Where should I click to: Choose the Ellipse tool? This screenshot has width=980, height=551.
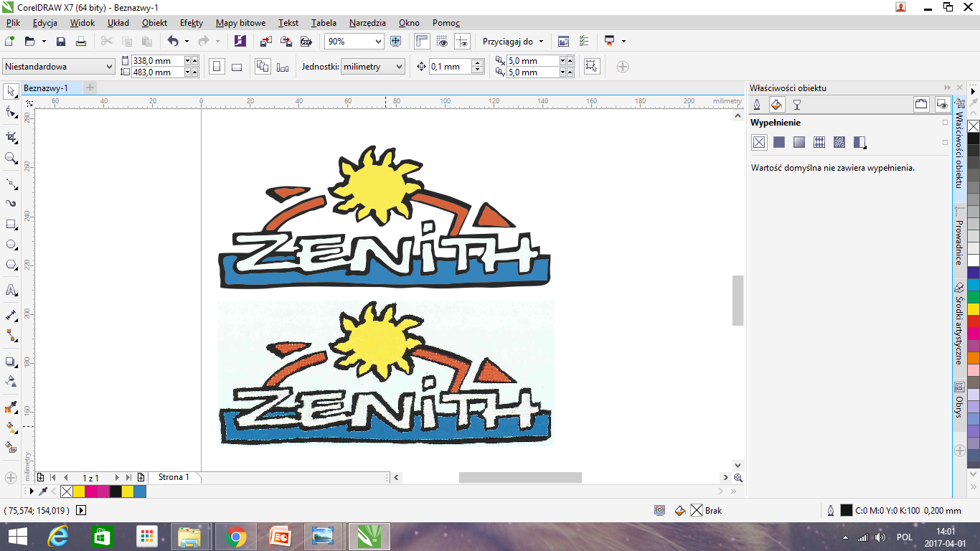(x=11, y=245)
